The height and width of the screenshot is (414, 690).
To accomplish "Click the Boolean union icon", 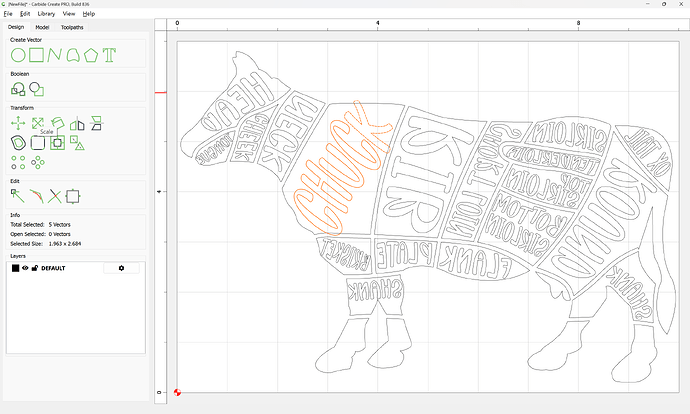I will (17, 89).
